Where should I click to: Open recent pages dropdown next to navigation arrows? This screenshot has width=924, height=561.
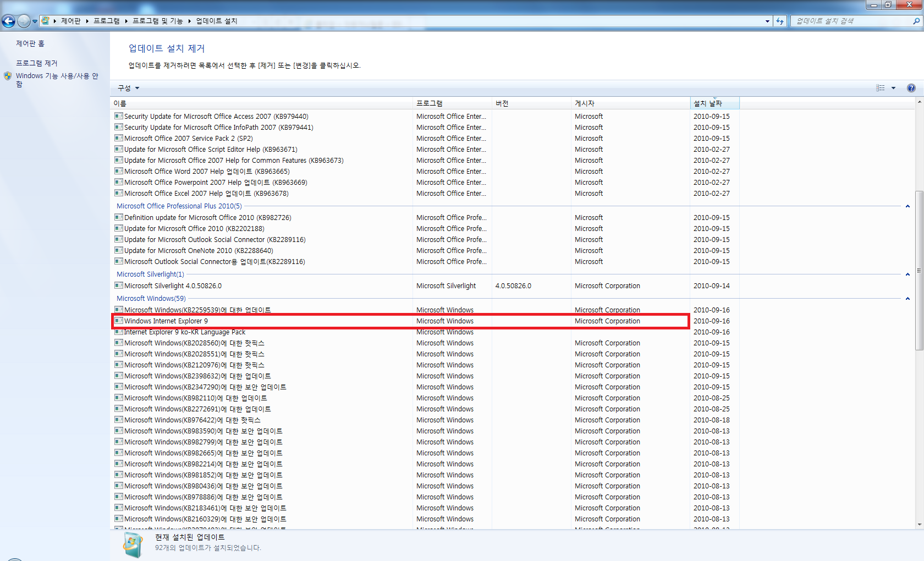[35, 21]
